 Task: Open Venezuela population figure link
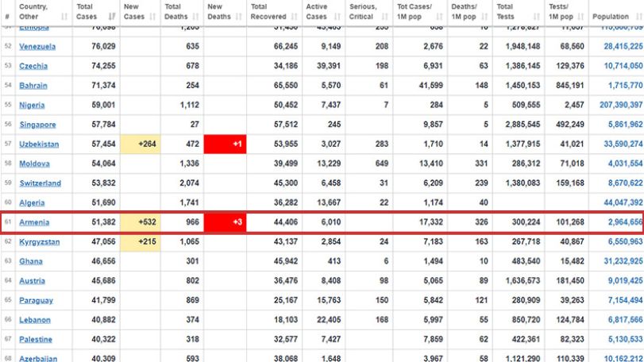(623, 47)
